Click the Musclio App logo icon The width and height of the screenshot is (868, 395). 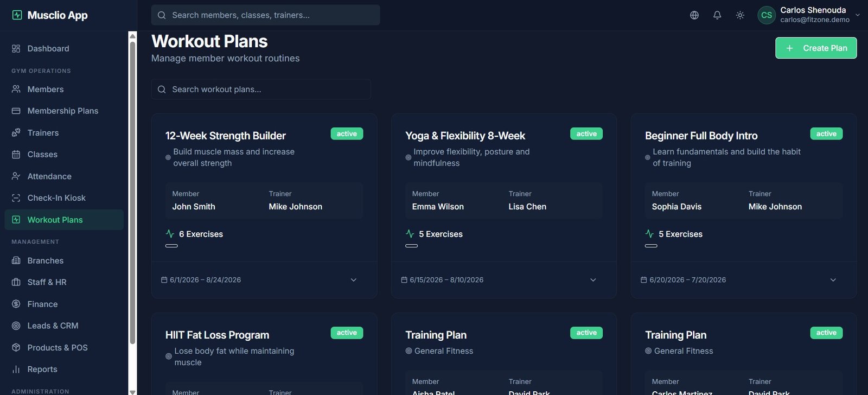tap(17, 15)
